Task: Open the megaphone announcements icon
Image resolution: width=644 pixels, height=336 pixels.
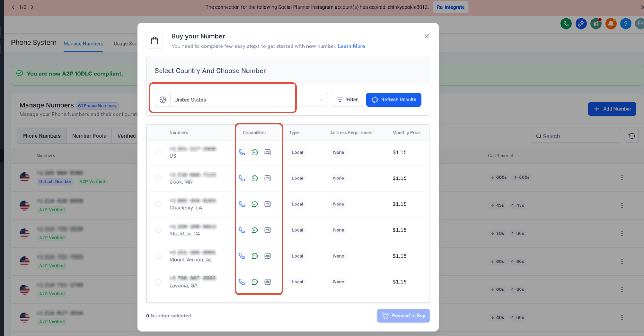Action: pyautogui.click(x=596, y=24)
